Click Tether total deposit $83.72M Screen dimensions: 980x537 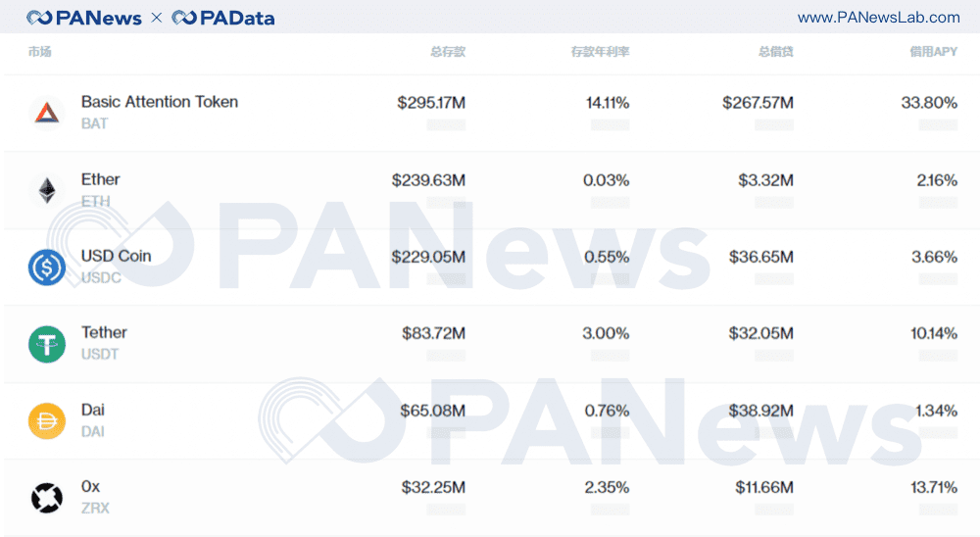[434, 333]
